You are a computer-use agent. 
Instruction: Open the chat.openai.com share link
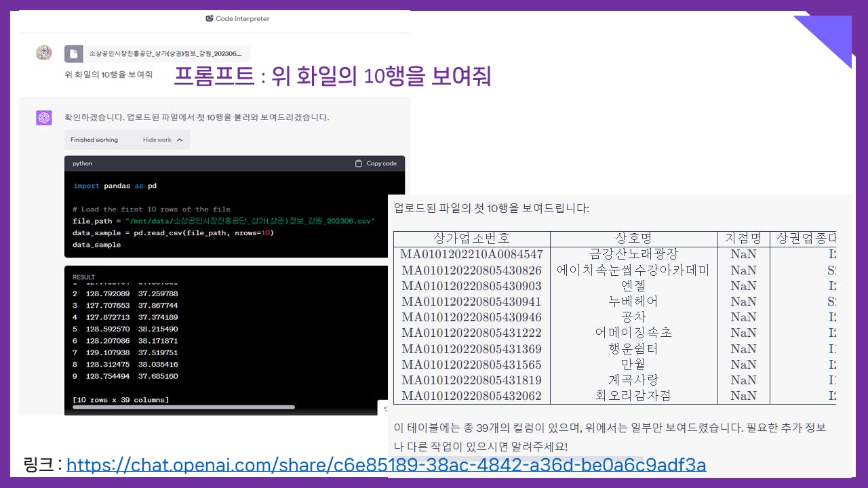click(386, 465)
